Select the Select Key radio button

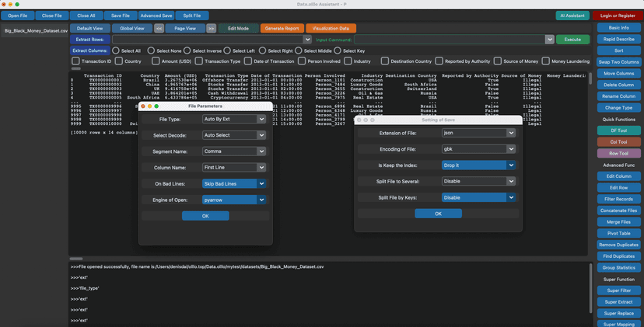pyautogui.click(x=338, y=50)
